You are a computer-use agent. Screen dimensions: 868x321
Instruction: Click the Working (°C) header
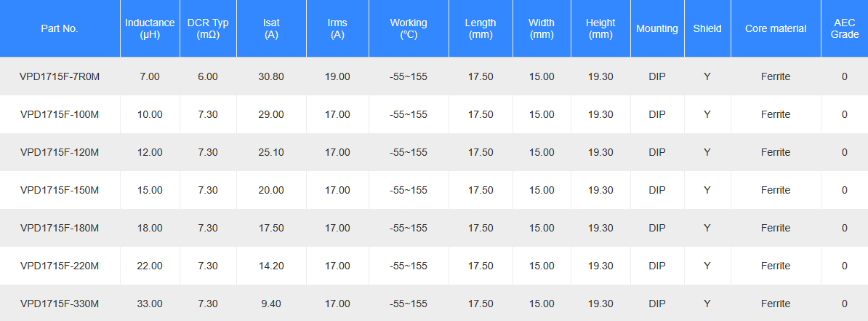[409, 28]
